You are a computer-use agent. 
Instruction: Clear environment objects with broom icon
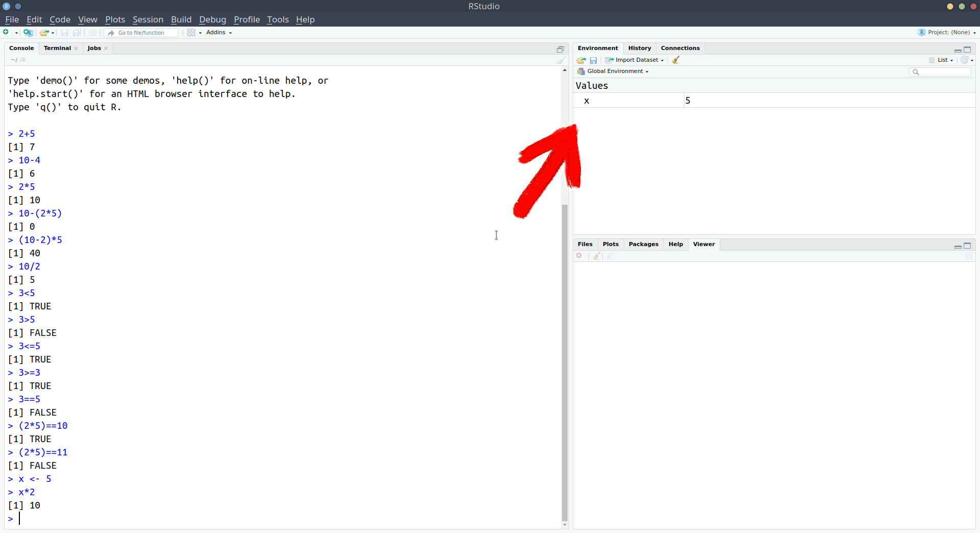[x=676, y=60]
